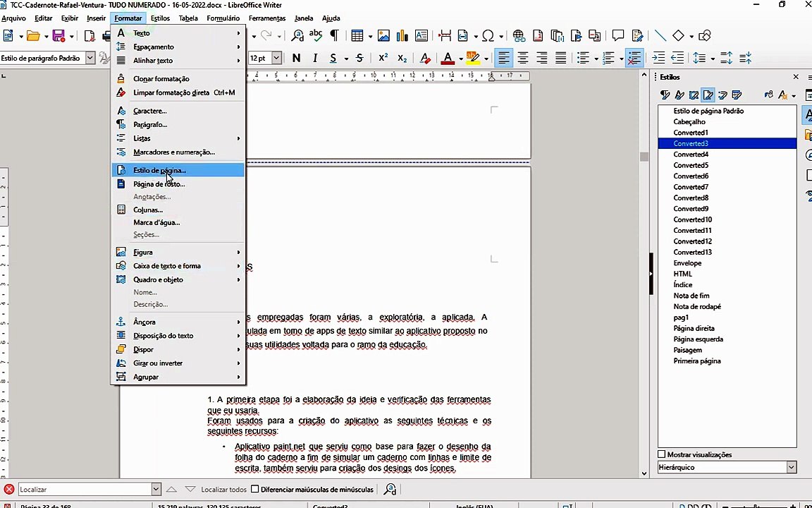Open the paragraph style dropdown arrow
Image resolution: width=812 pixels, height=508 pixels.
[x=90, y=58]
